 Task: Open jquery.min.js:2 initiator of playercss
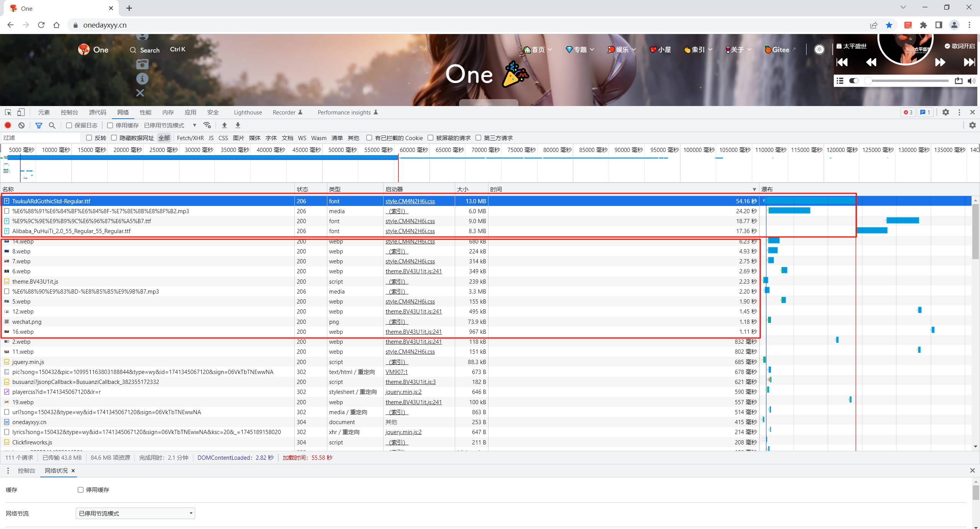point(403,392)
